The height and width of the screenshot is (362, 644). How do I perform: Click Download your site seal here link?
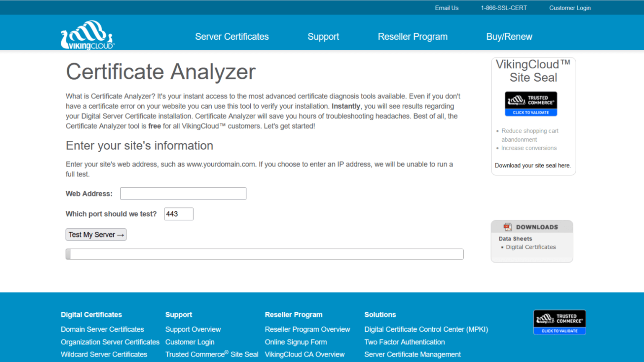(532, 165)
